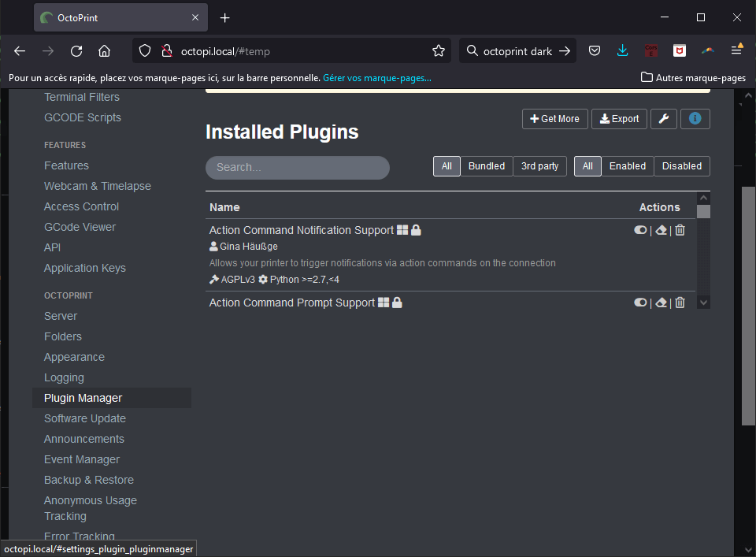The image size is (756, 557).
Task: Click the octoprint dark search box
Action: tap(517, 50)
